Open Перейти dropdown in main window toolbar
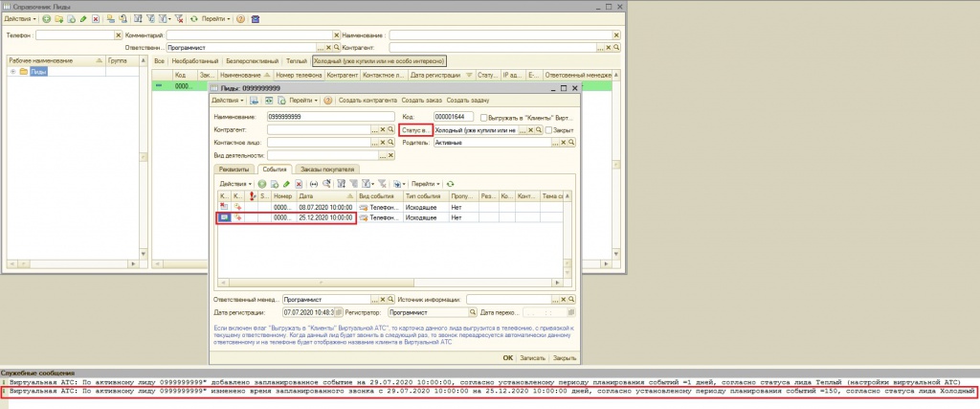This screenshot has width=980, height=409. (215, 19)
